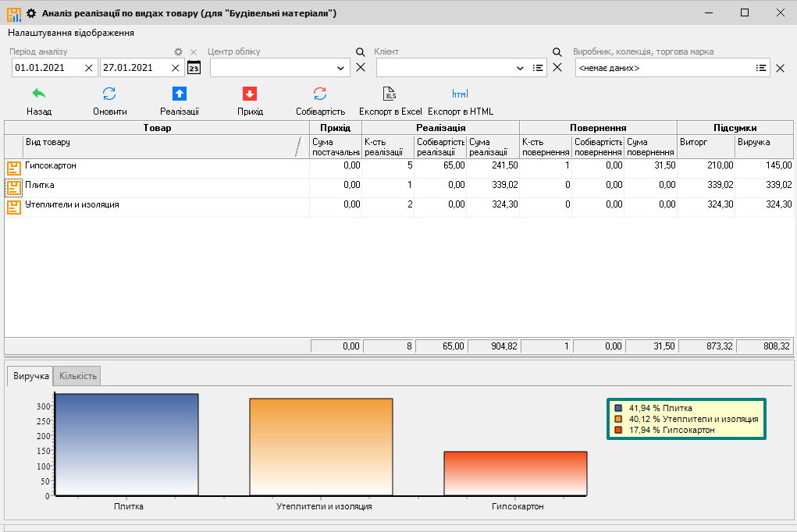The image size is (797, 532).
Task: Switch to the Кількість chart tab
Action: [78, 376]
